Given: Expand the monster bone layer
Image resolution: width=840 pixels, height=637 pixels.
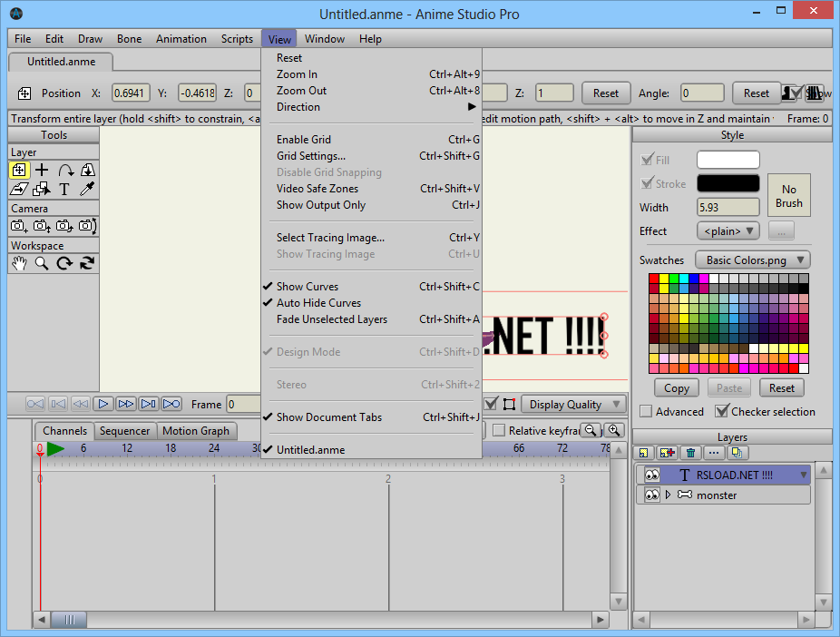Looking at the screenshot, I should pos(669,495).
